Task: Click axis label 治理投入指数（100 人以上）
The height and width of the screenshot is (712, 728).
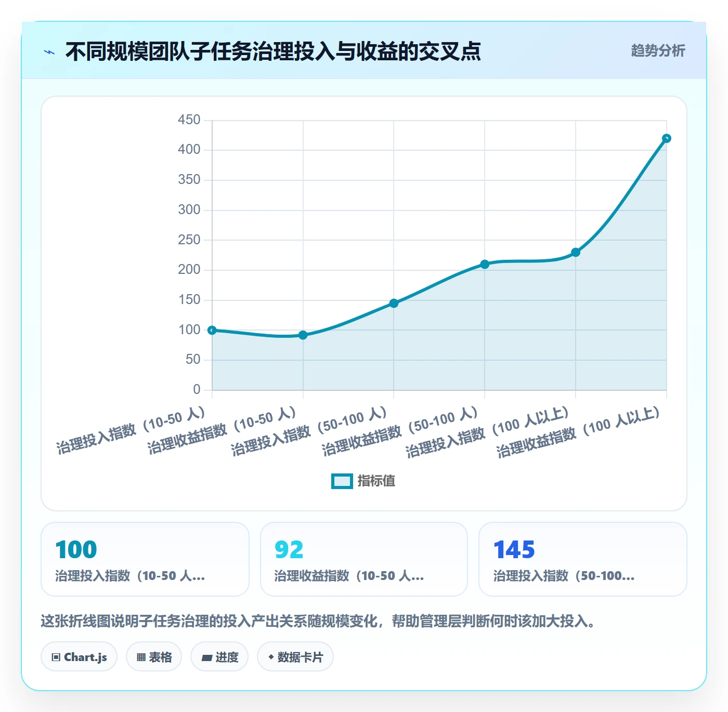Action: pos(488,432)
